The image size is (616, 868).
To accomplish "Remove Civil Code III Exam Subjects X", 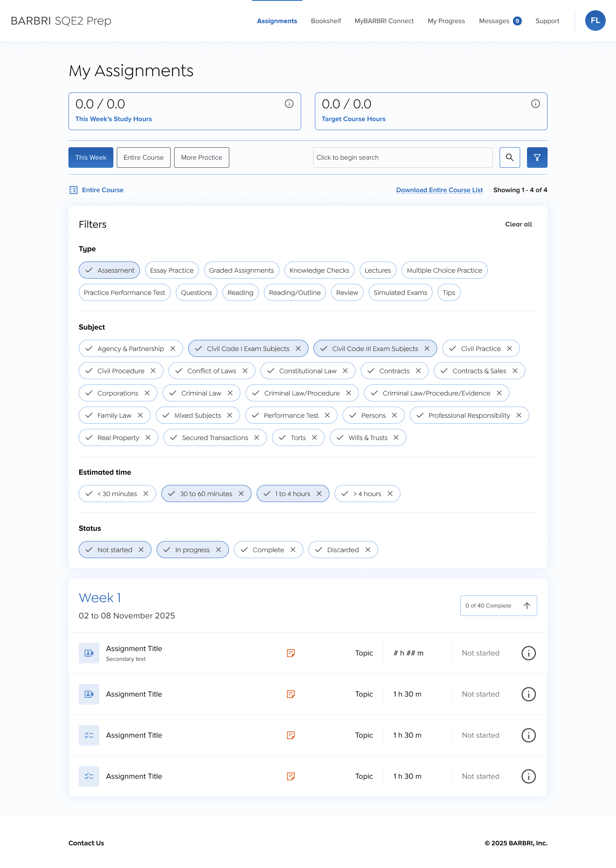I will click(427, 348).
